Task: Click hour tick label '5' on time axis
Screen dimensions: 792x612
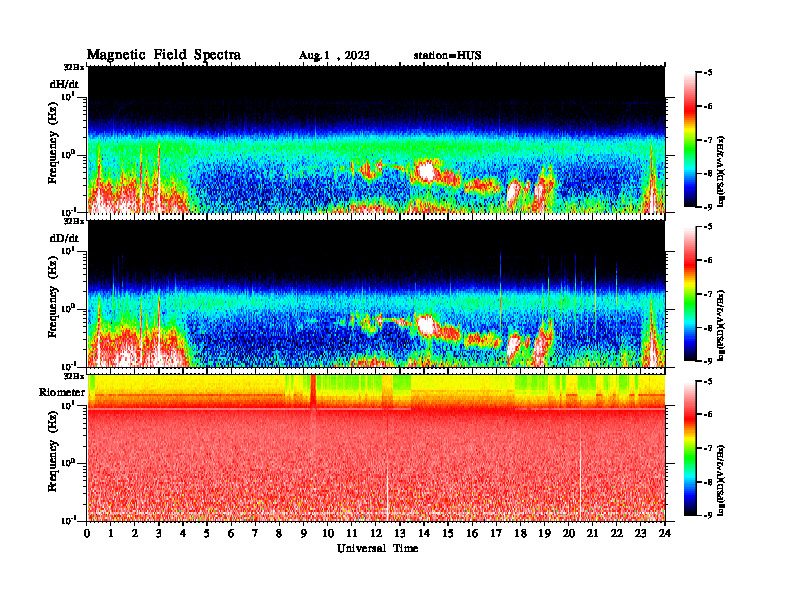Action: click(x=207, y=534)
